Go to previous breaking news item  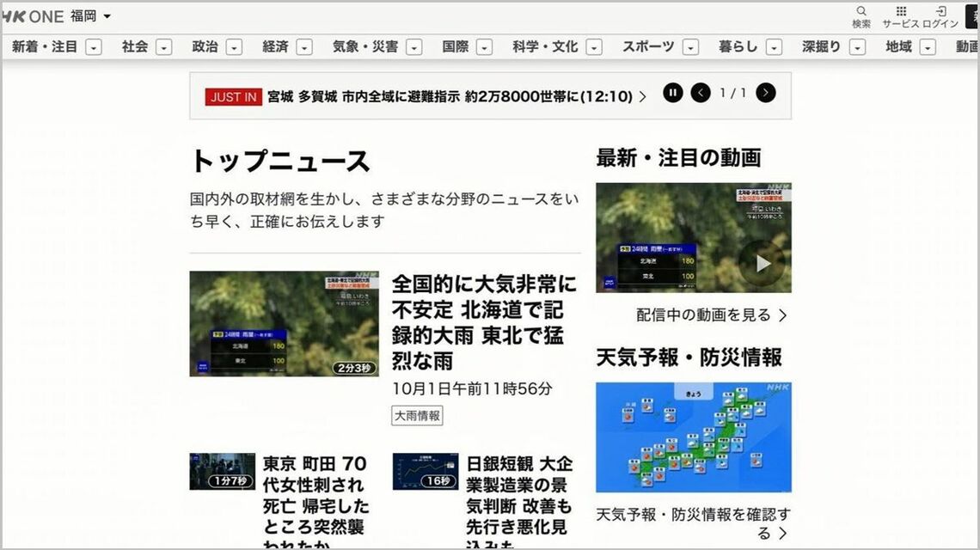click(x=701, y=93)
